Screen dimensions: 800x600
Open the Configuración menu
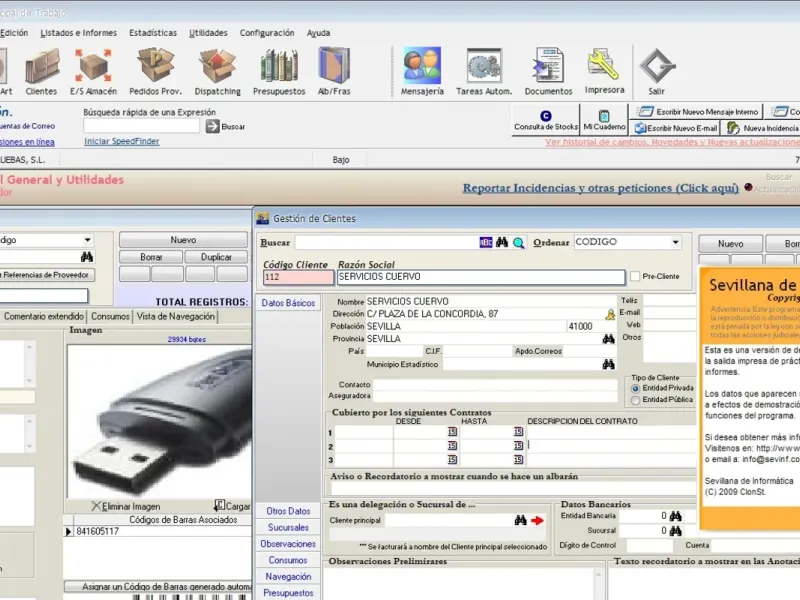point(267,33)
